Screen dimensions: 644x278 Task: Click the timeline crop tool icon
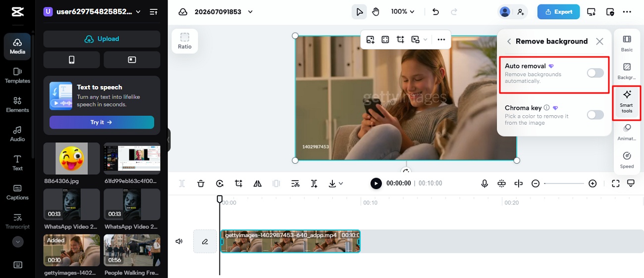(x=239, y=184)
